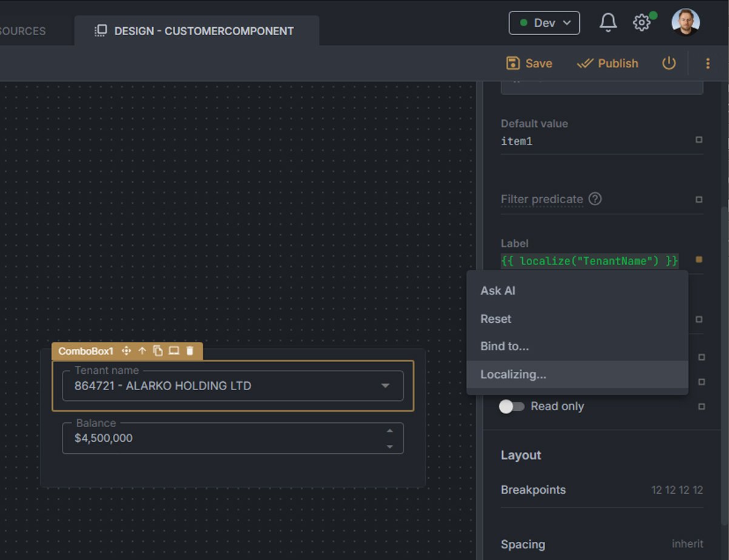Duplicate ComboBox1 using the copy icon
The height and width of the screenshot is (560, 729).
click(158, 351)
